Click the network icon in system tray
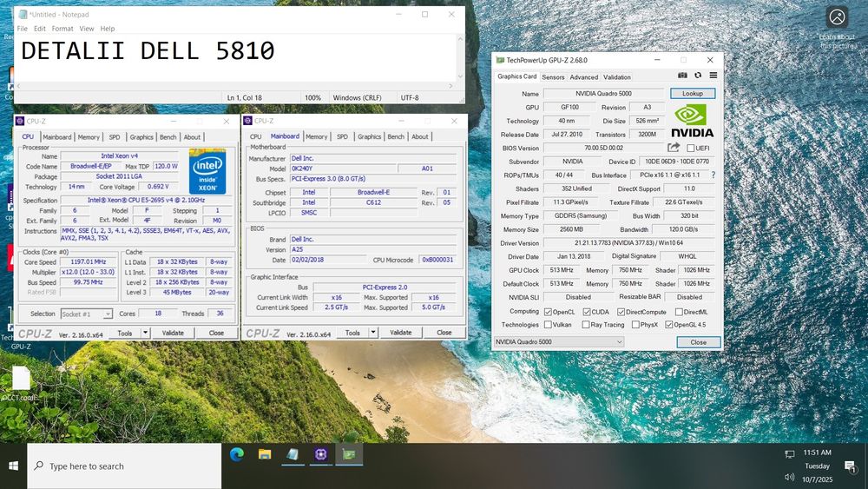Viewport: 868px width, 489px height. point(789,454)
